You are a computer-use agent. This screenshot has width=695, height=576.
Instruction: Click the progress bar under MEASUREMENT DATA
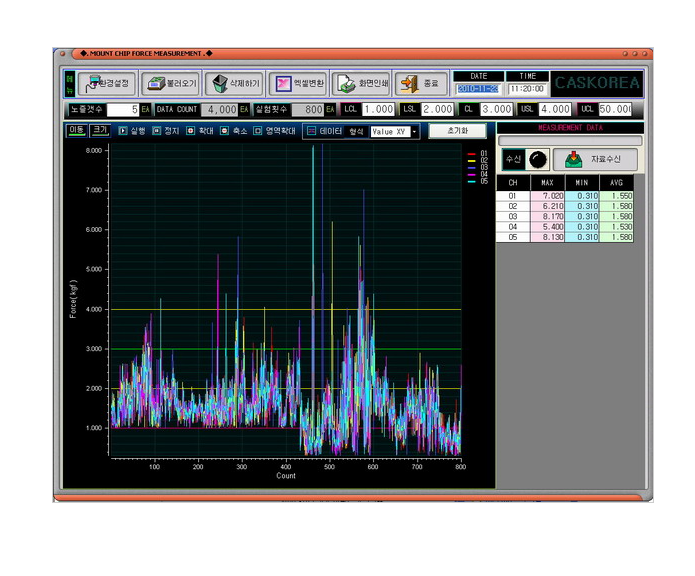pyautogui.click(x=570, y=141)
